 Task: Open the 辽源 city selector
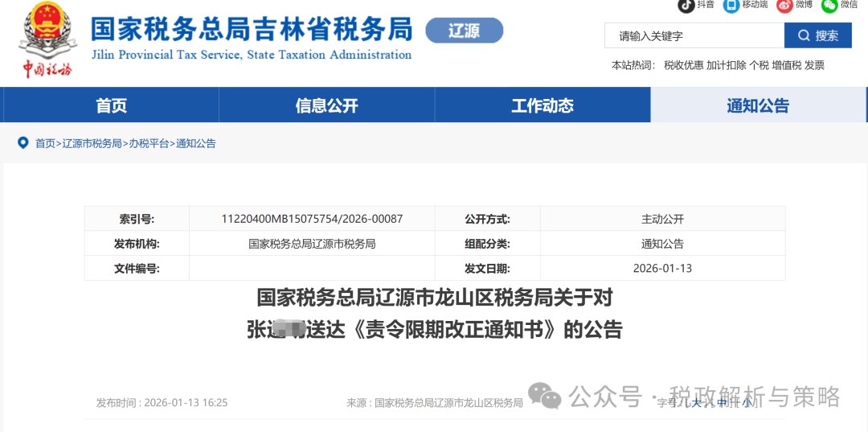tap(464, 31)
